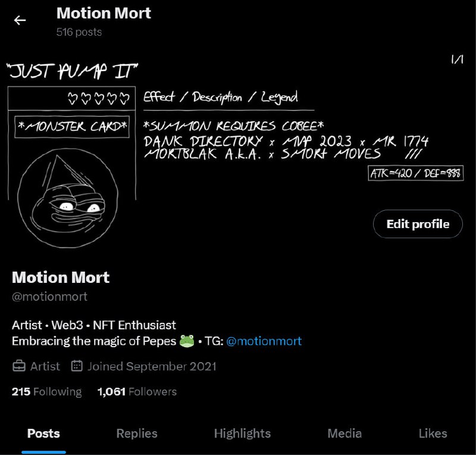Open the @motionmort Telegram link in bio
The height and width of the screenshot is (455, 476).
[x=264, y=341]
